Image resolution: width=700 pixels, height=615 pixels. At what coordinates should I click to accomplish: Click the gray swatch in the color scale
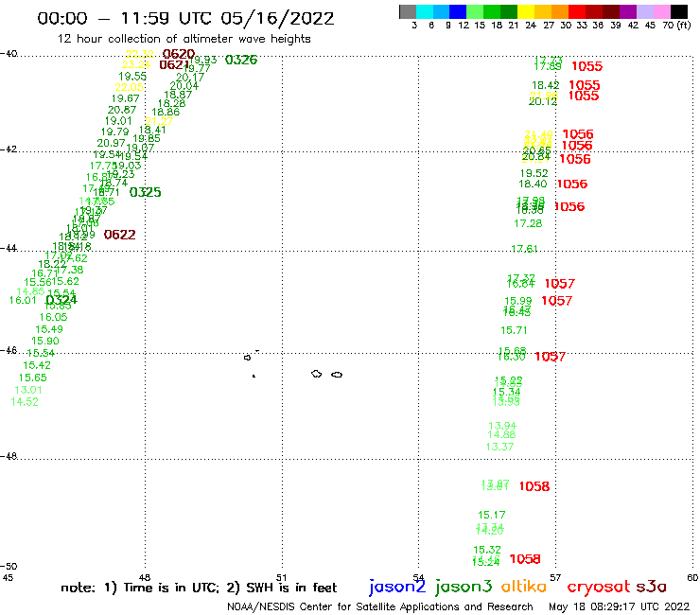(408, 11)
